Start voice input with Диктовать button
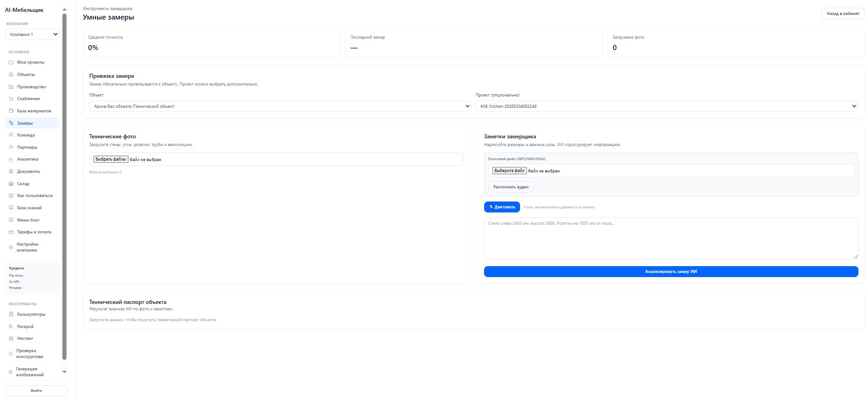Viewport: 868px width, 399px height. 501,207
